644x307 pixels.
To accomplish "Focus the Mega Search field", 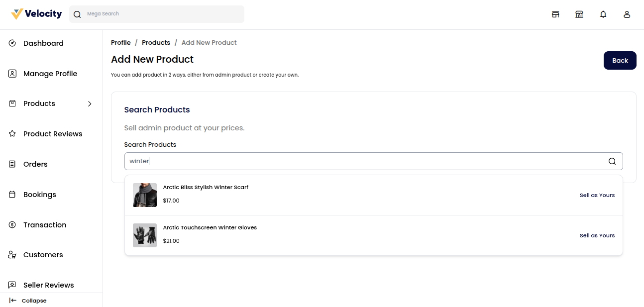I will (162, 14).
